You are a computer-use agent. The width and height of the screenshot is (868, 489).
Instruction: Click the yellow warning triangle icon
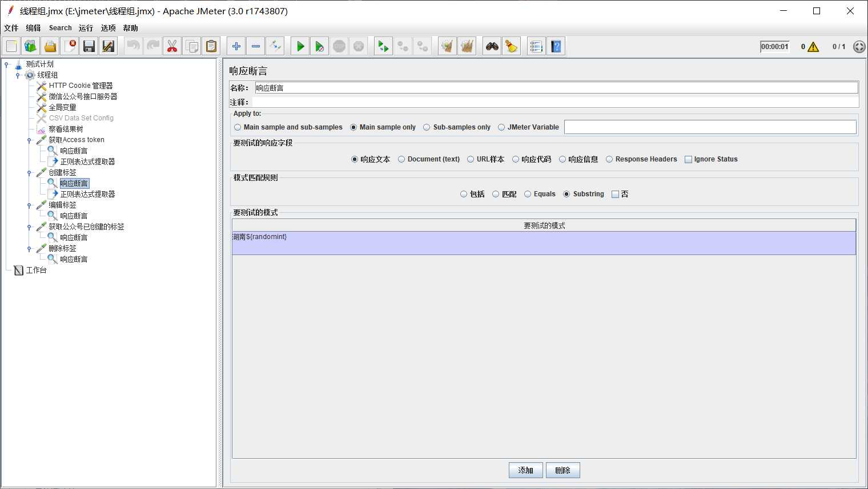(x=813, y=47)
